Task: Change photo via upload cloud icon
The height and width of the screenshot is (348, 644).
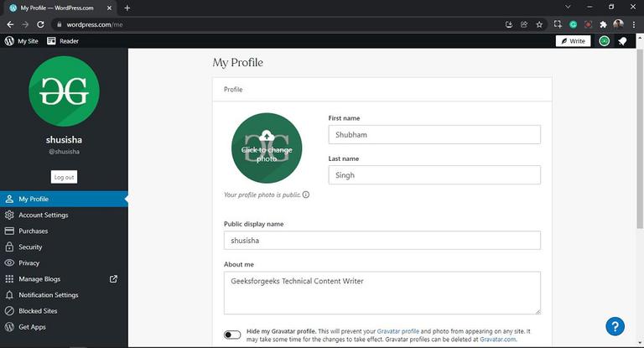Action: 267,136
